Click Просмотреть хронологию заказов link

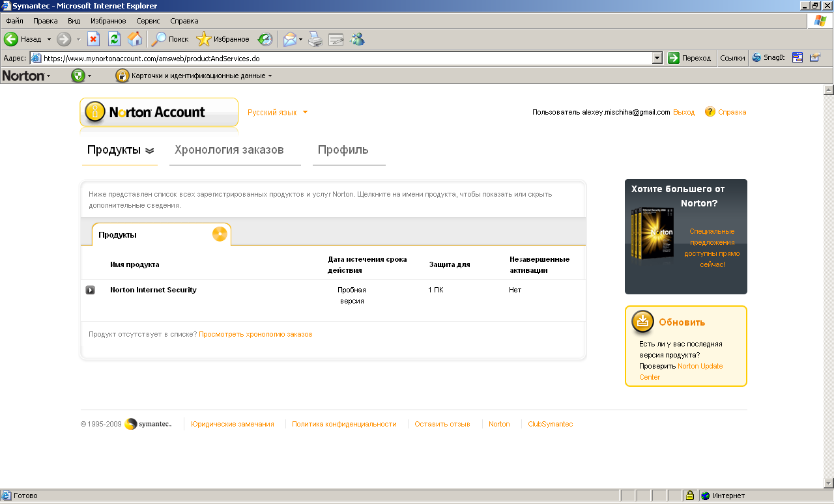pyautogui.click(x=255, y=334)
